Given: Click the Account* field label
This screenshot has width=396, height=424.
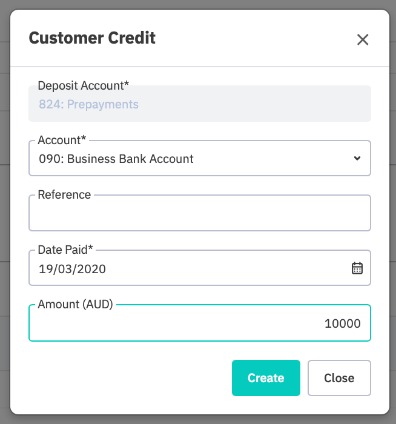Looking at the screenshot, I should pyautogui.click(x=62, y=140).
